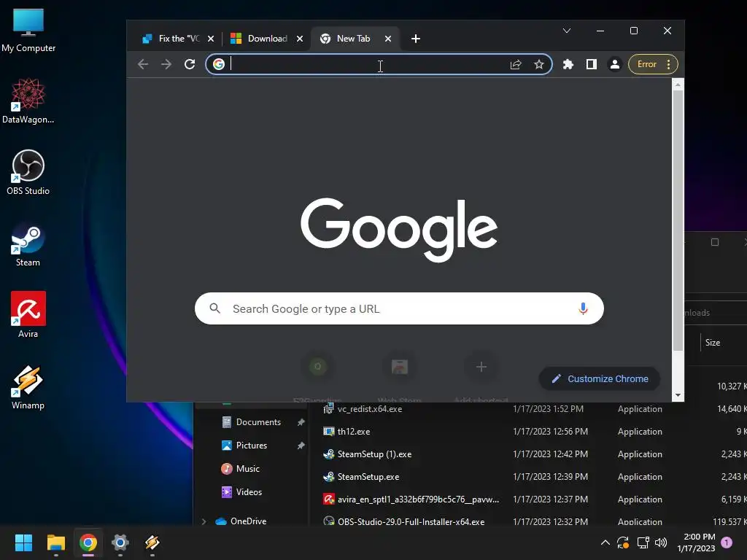Click the update sync tray icon

tap(623, 542)
